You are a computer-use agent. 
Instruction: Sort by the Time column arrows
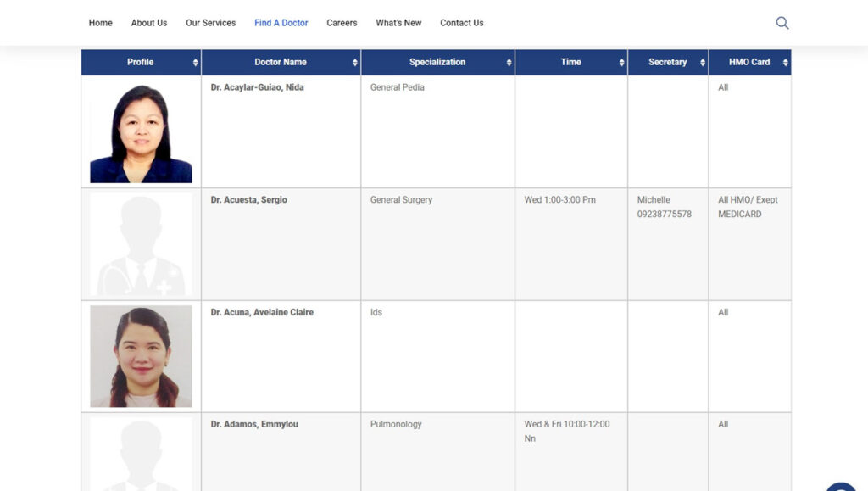pyautogui.click(x=621, y=63)
